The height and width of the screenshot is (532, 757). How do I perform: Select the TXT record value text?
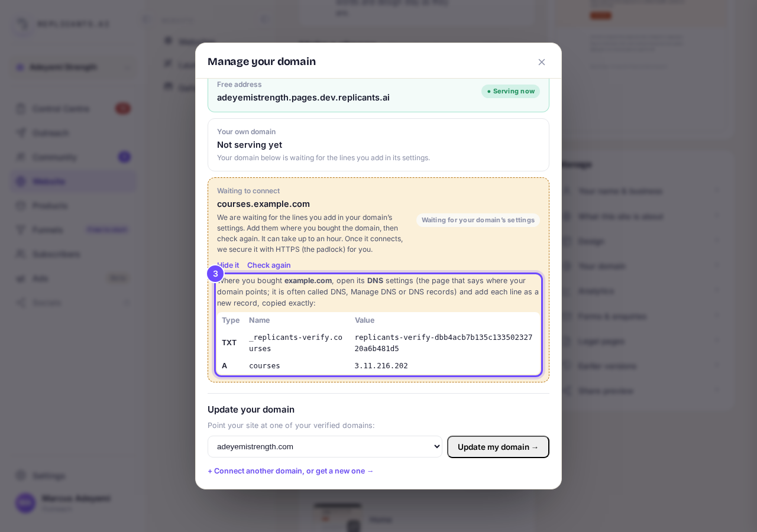click(x=444, y=343)
